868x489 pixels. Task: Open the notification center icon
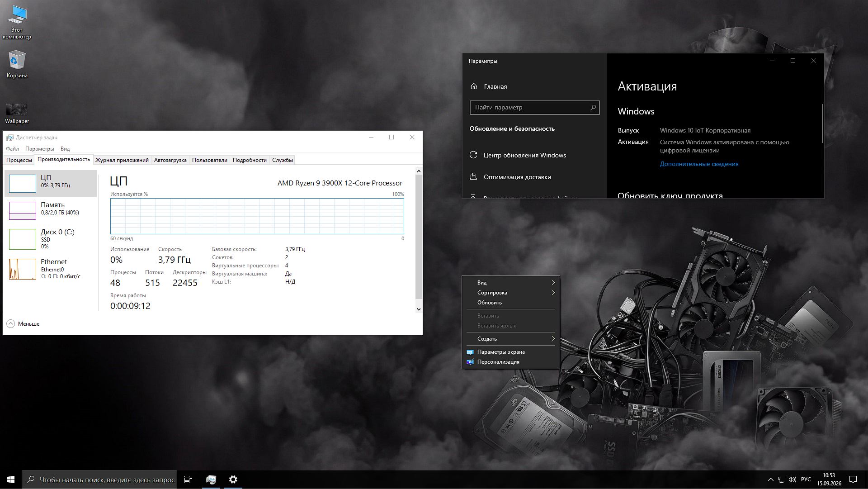pyautogui.click(x=853, y=480)
